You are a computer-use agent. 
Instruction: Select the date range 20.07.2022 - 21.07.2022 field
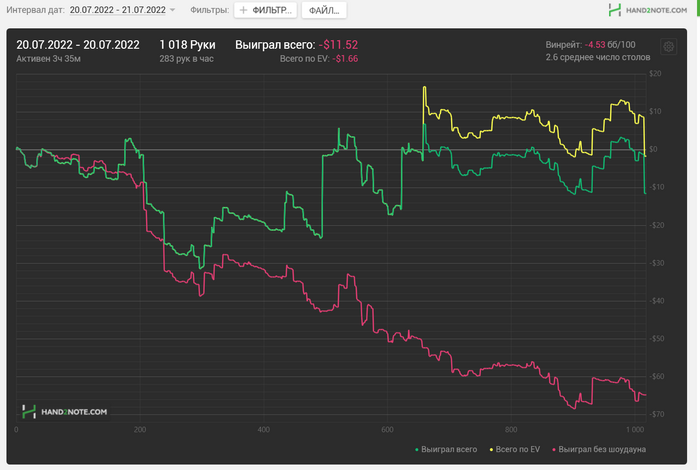pyautogui.click(x=117, y=10)
